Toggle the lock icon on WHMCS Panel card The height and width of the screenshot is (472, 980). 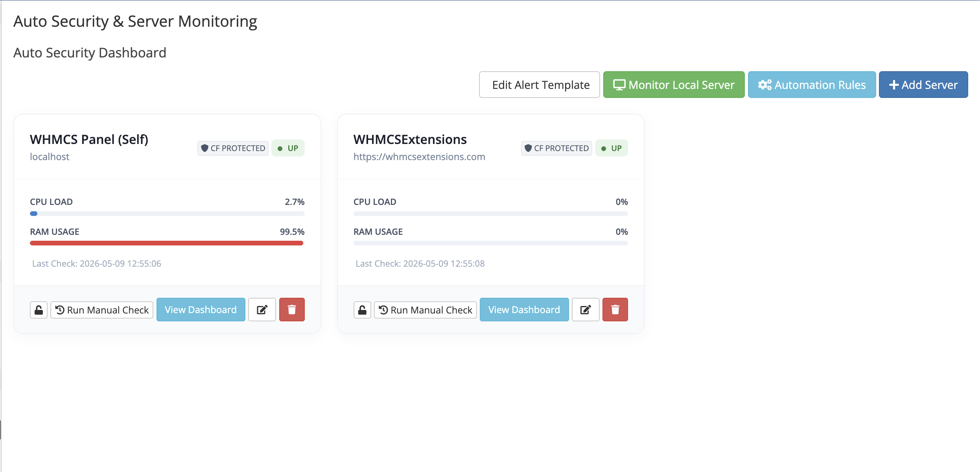39,310
